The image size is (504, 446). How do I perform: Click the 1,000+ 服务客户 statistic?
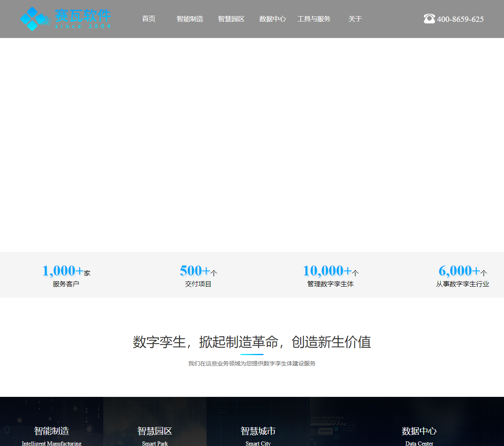(x=65, y=275)
